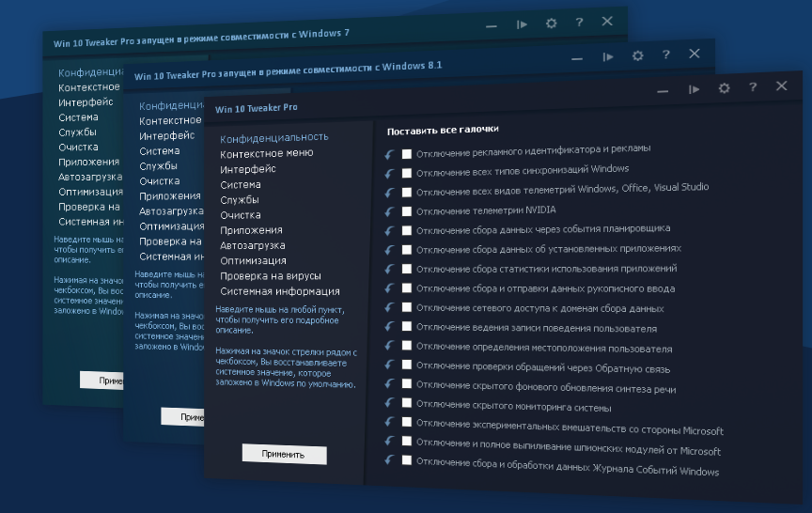
Task: Minimize the front Win 10 Tweaker Pro window
Action: (x=663, y=91)
